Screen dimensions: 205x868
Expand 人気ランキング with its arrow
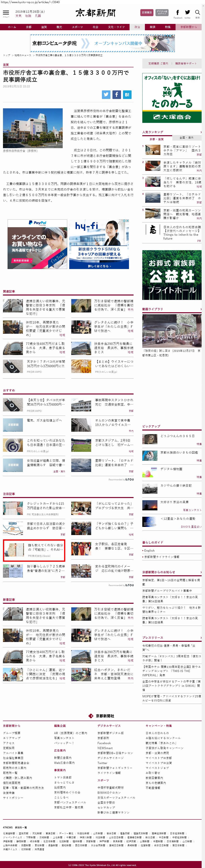[x=201, y=132]
